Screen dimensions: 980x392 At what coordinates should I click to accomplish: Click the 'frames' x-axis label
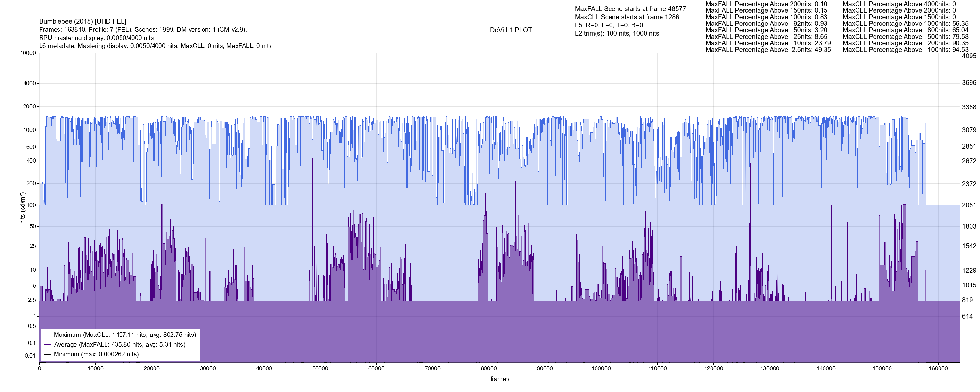coord(499,379)
